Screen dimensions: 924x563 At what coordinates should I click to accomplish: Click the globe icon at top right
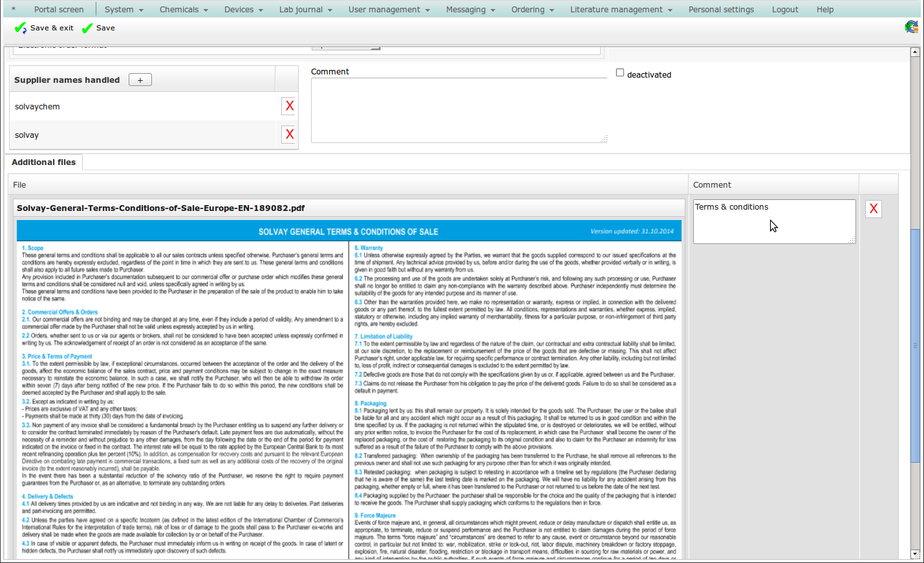click(x=911, y=27)
